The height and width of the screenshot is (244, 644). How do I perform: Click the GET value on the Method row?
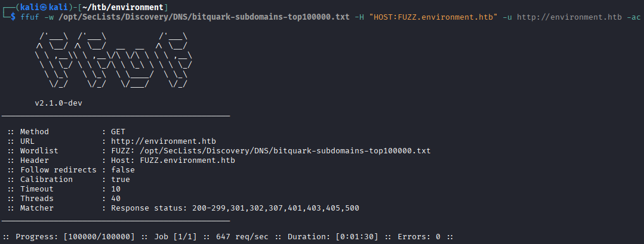[x=118, y=131]
